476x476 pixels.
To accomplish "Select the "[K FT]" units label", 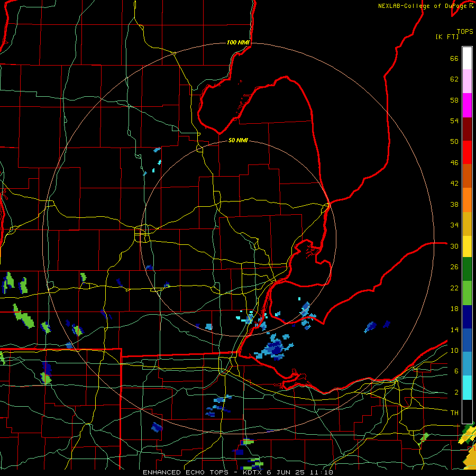I will [x=447, y=36].
